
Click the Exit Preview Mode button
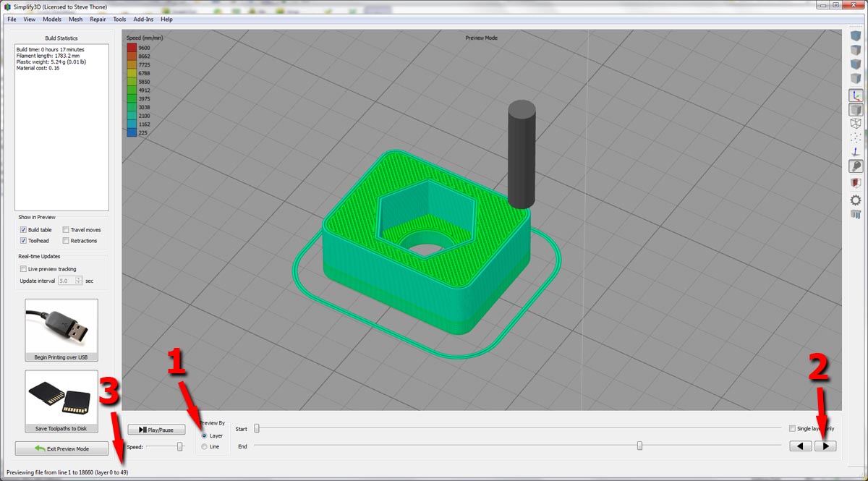pyautogui.click(x=61, y=448)
